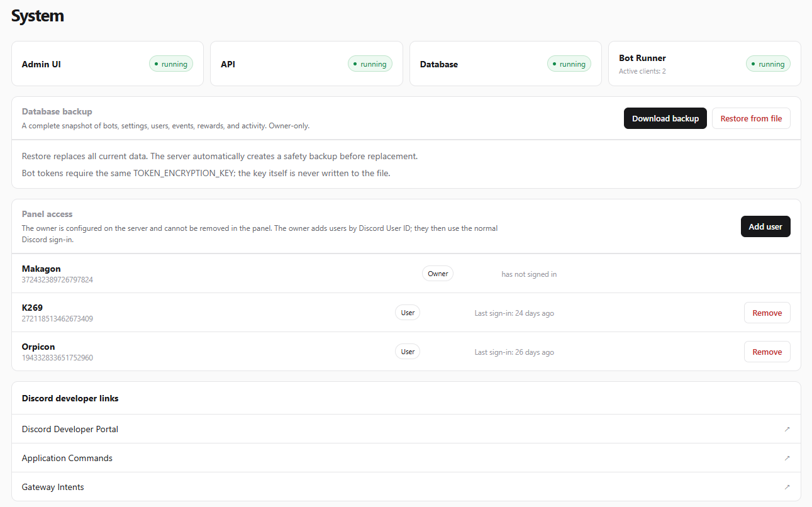Click the User role badge for K269
This screenshot has width=812, height=507.
click(408, 313)
